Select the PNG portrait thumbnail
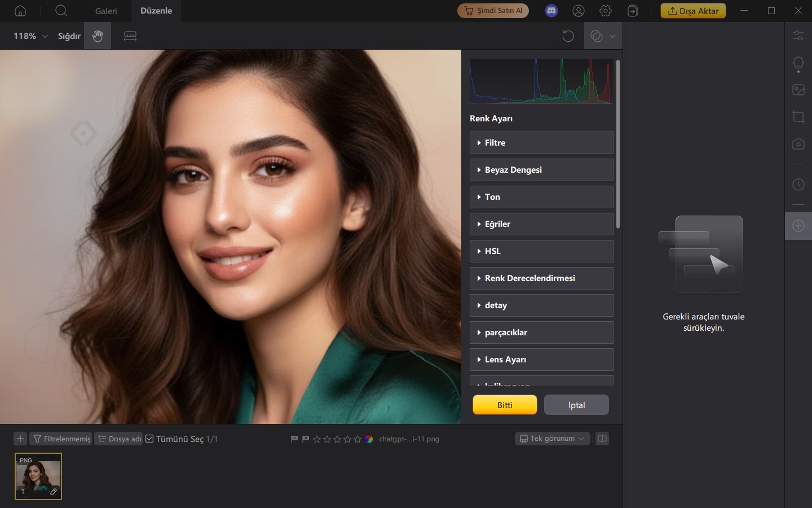This screenshot has height=508, width=812. (x=38, y=476)
